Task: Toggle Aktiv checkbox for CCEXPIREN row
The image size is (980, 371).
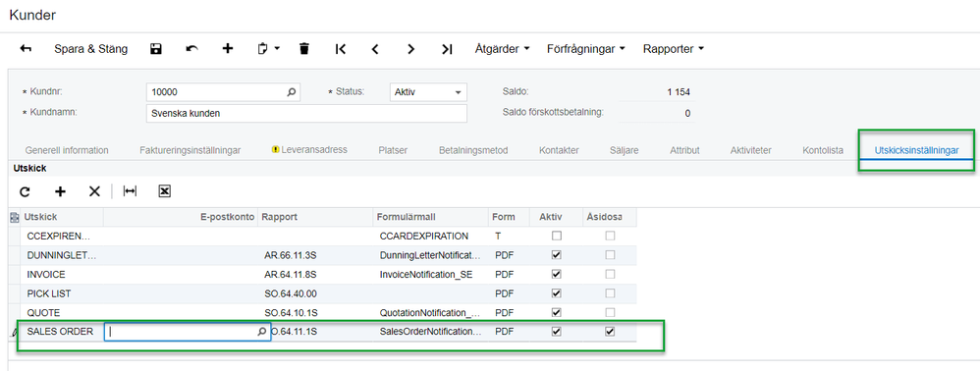Action: click(556, 237)
